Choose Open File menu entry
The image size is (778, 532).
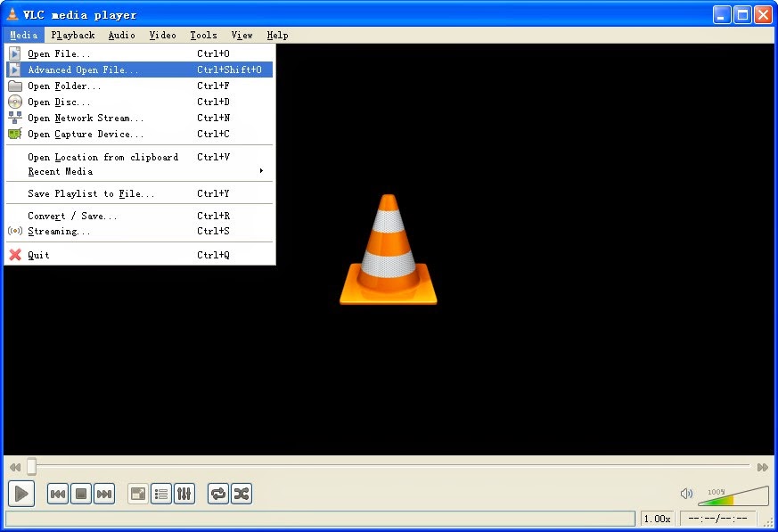(139, 53)
